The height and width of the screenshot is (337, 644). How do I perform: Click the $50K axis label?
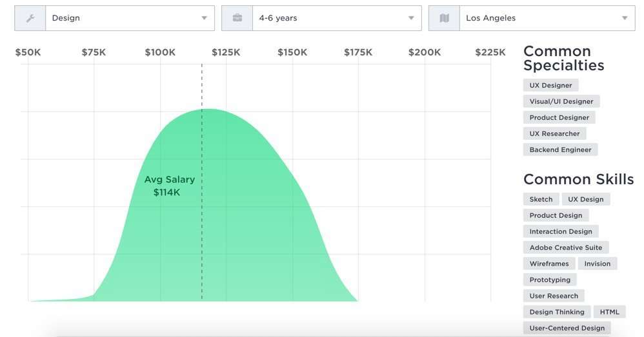coord(28,52)
